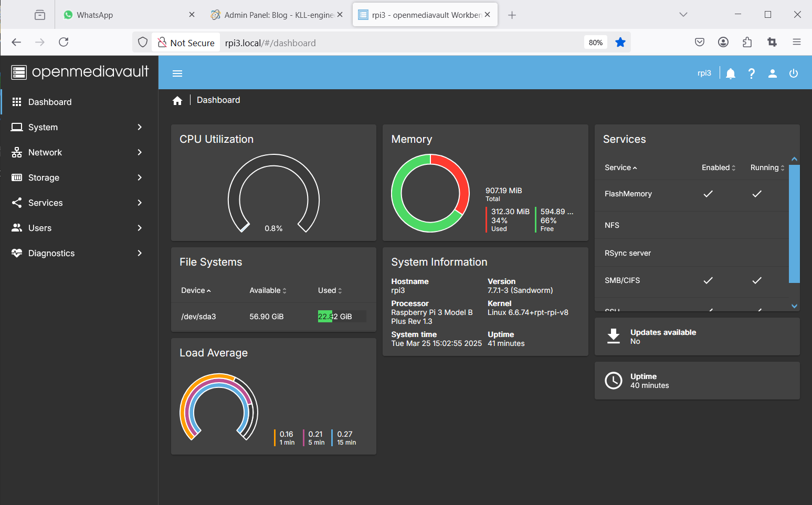Sort services by Service name

pos(620,167)
